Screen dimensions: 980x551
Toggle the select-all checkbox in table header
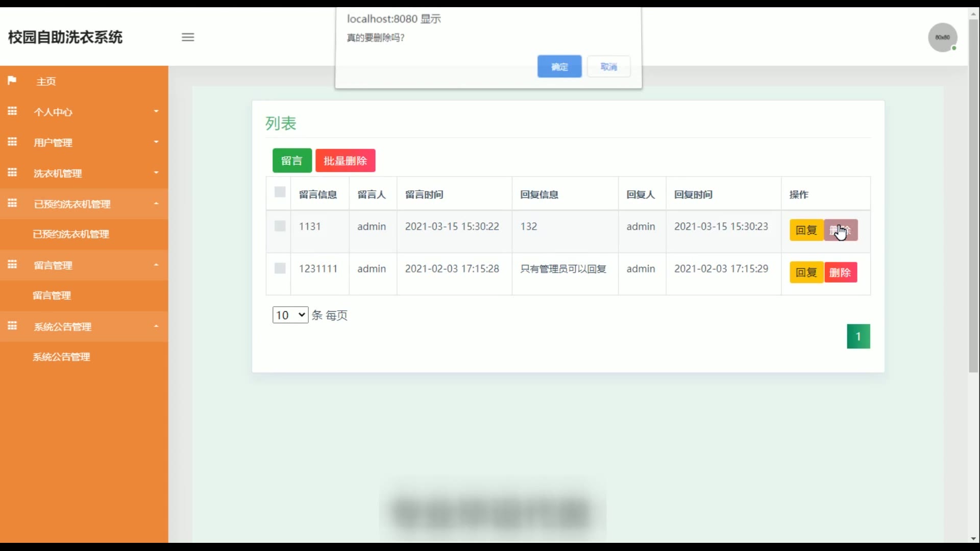click(x=280, y=192)
